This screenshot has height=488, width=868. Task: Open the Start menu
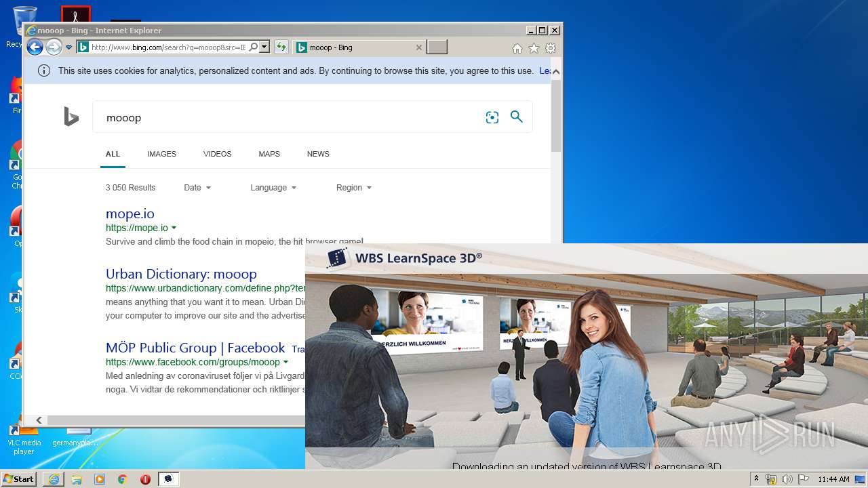click(19, 479)
